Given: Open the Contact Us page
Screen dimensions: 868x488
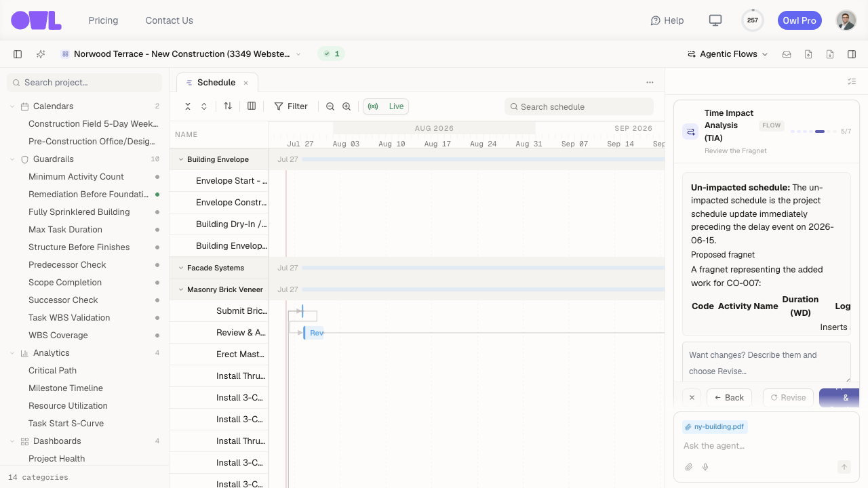Looking at the screenshot, I should (169, 20).
